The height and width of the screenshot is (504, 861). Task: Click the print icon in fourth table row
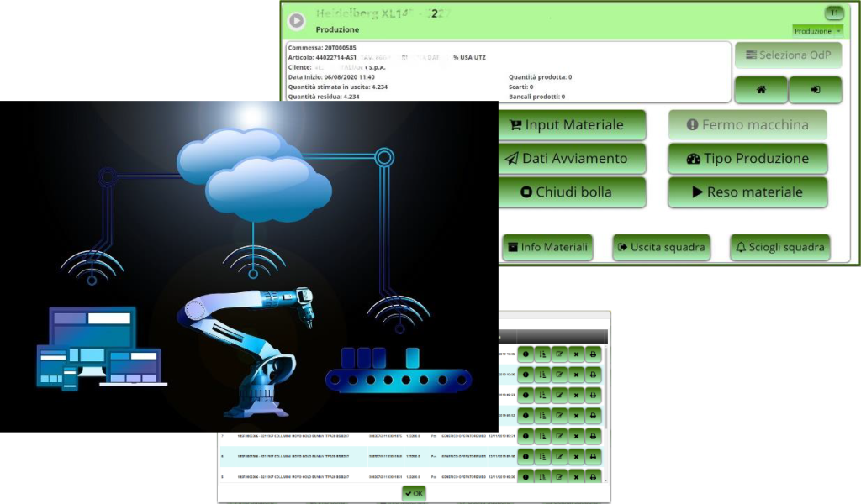(x=593, y=416)
